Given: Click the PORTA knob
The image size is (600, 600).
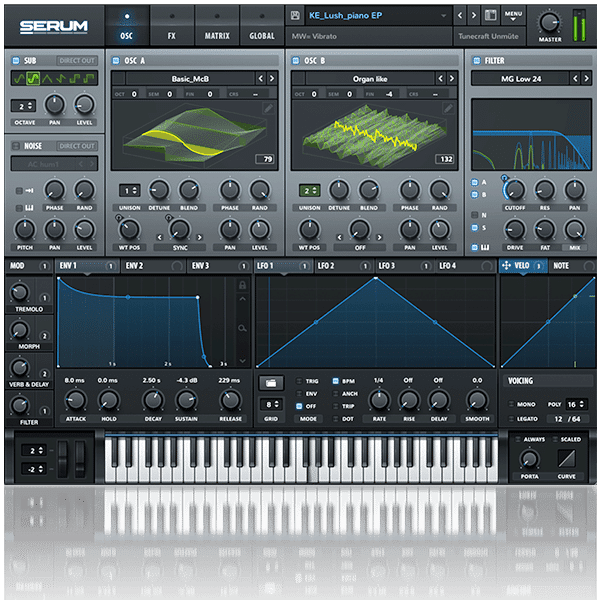Looking at the screenshot, I should [529, 459].
